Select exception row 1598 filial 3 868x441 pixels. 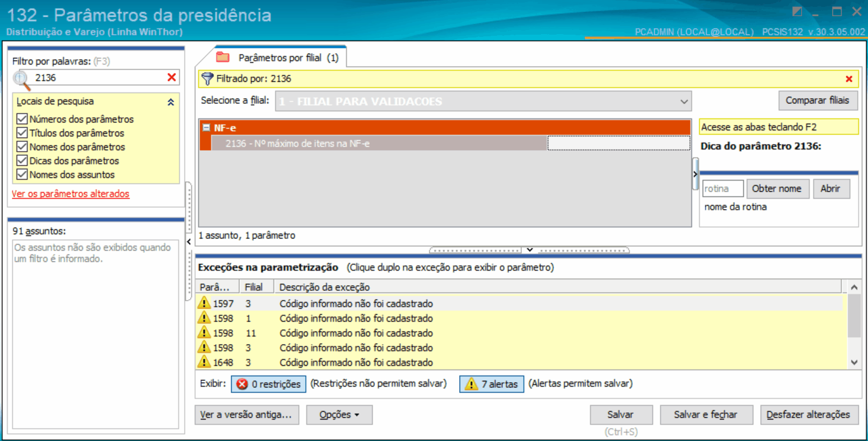(520, 347)
